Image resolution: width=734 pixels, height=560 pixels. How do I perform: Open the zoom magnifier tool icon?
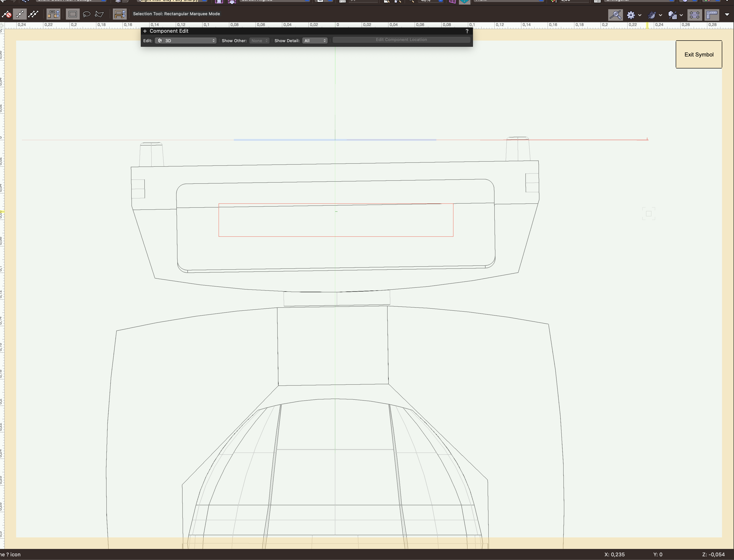tap(616, 15)
